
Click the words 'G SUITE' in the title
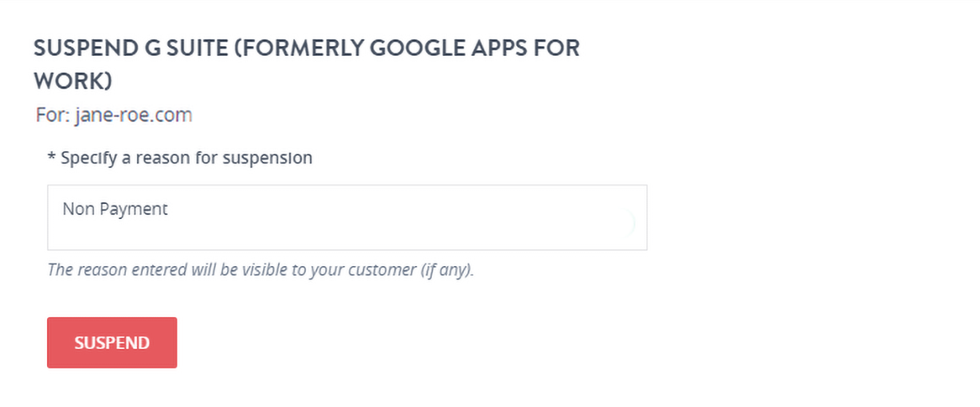[175, 48]
